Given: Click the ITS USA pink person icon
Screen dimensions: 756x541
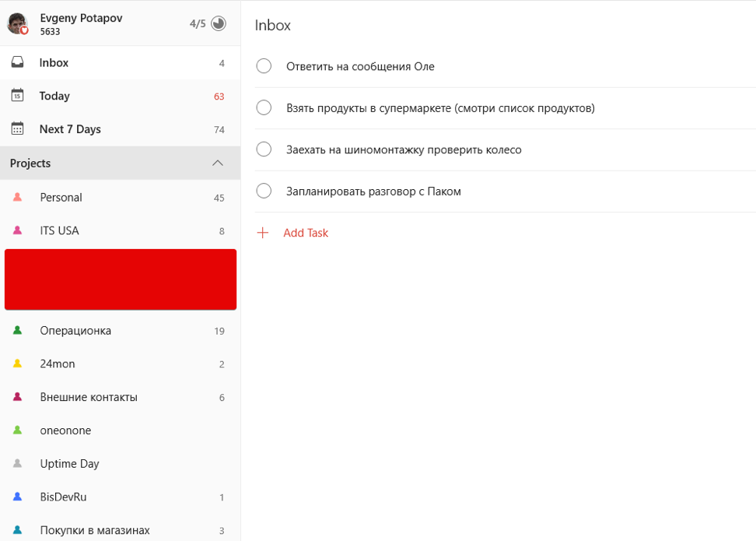Looking at the screenshot, I should (x=17, y=230).
